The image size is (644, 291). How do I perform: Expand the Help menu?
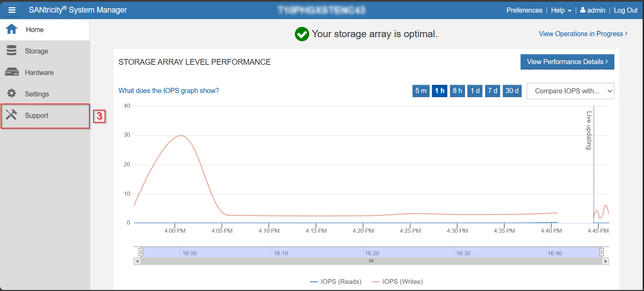tap(561, 10)
